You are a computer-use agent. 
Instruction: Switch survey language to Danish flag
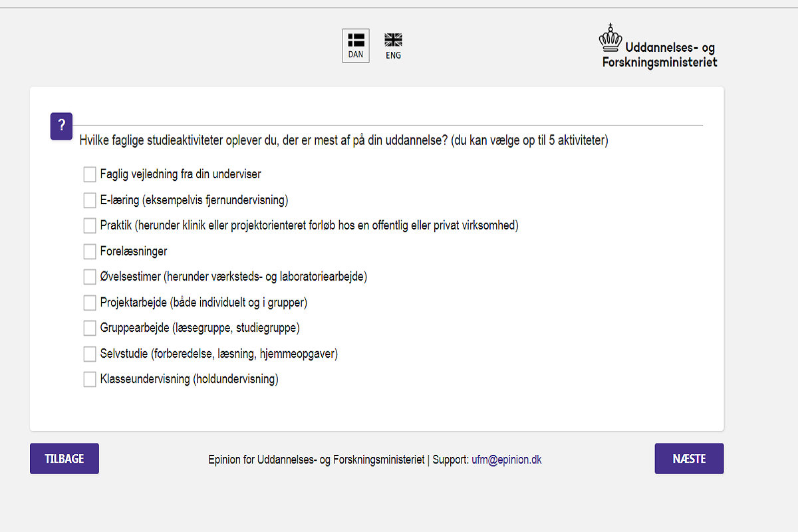[356, 40]
